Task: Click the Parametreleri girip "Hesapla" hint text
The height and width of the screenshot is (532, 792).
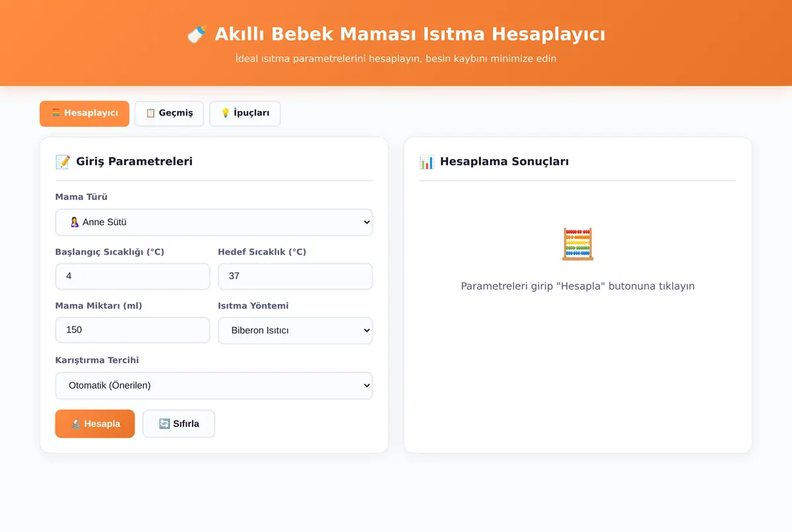Action: (x=577, y=286)
